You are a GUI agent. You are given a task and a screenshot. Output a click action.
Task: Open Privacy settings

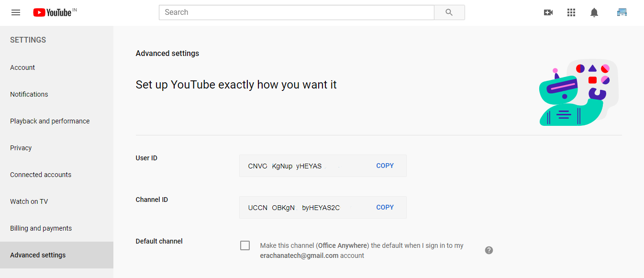coord(56,148)
